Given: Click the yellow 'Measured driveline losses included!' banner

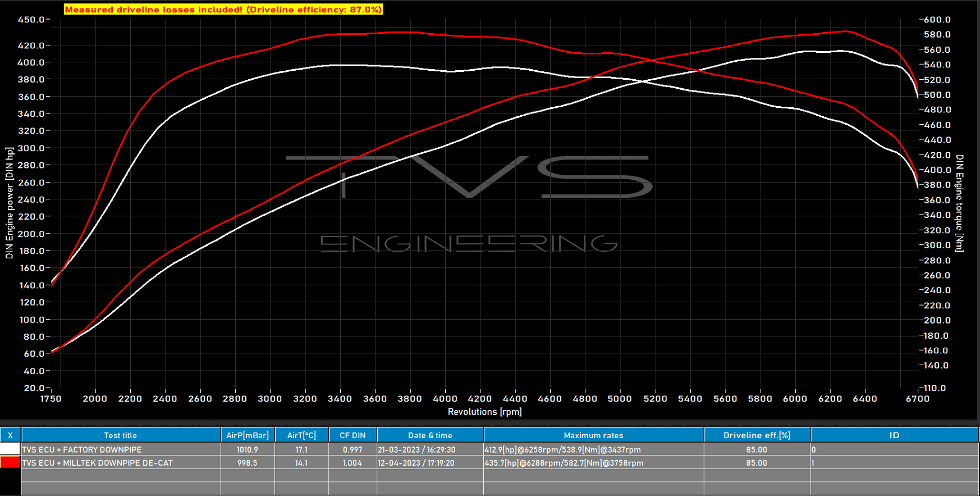Looking at the screenshot, I should 223,10.
